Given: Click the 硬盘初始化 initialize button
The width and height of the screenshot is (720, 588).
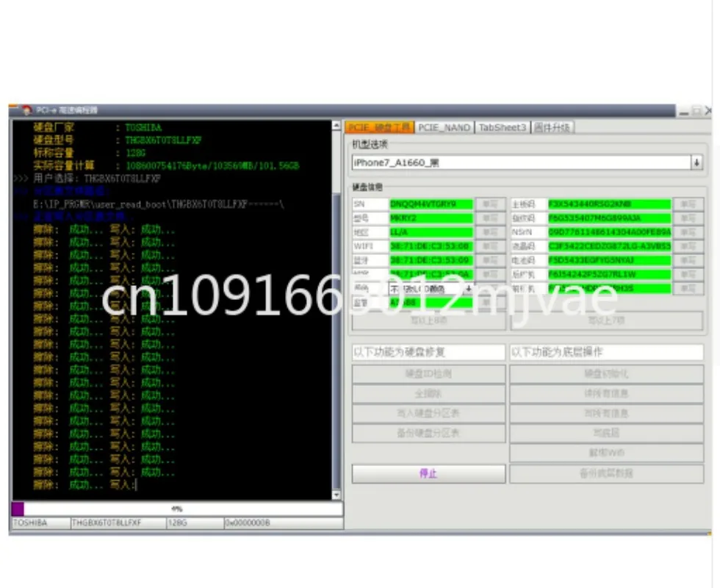Looking at the screenshot, I should tap(606, 374).
